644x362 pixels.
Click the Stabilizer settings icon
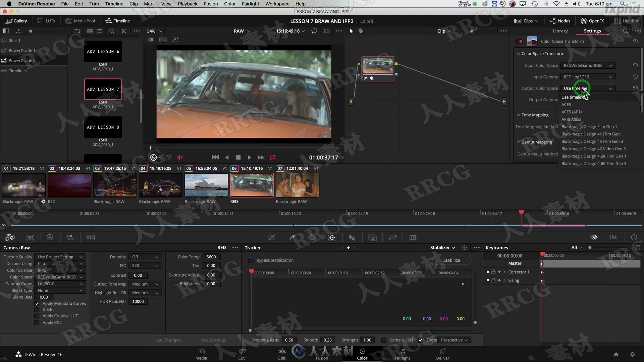[x=477, y=247]
